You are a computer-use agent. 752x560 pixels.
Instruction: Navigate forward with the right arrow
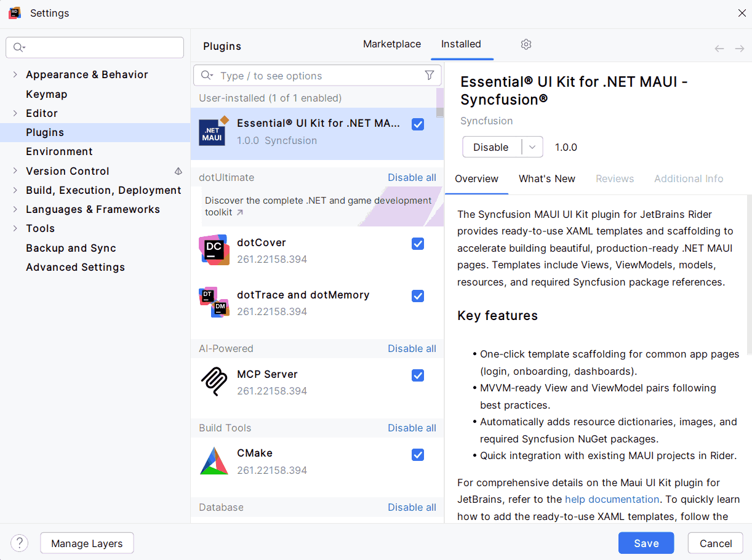pos(740,49)
